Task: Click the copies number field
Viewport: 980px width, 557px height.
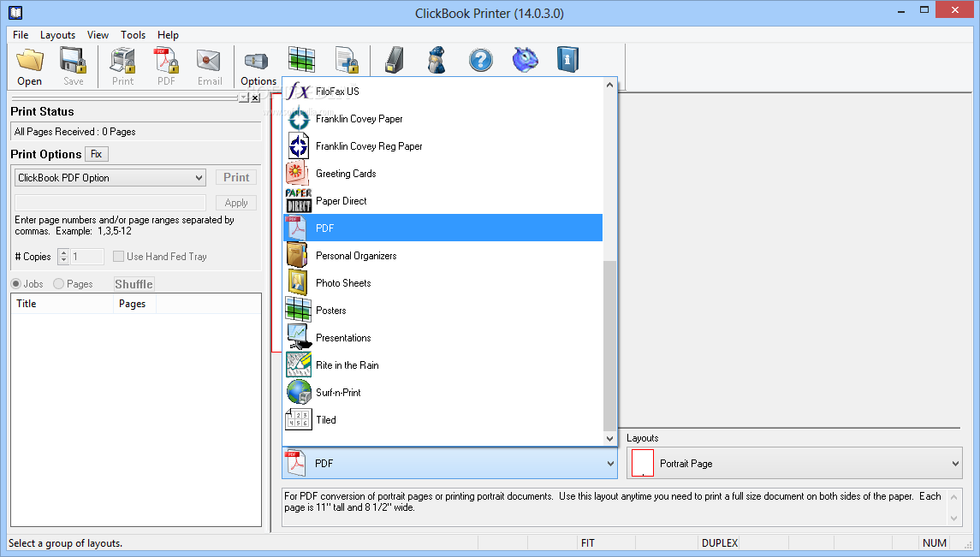Action: click(87, 257)
